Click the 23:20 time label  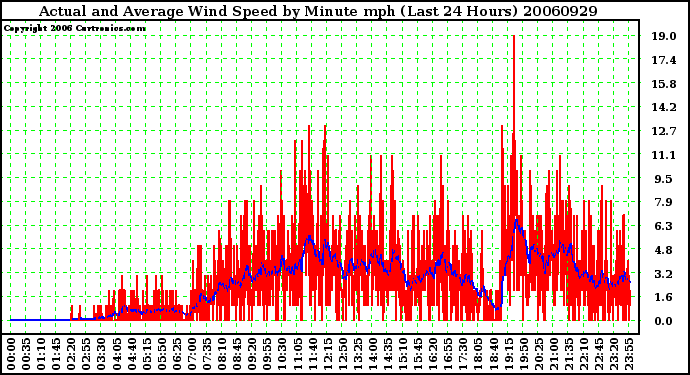(613, 354)
